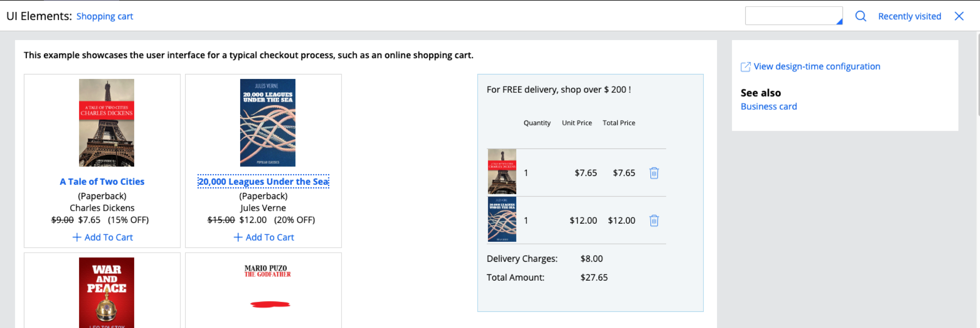This screenshot has width=980, height=328.
Task: Remove 20,000 Leagues item using trash icon
Action: pyautogui.click(x=654, y=221)
